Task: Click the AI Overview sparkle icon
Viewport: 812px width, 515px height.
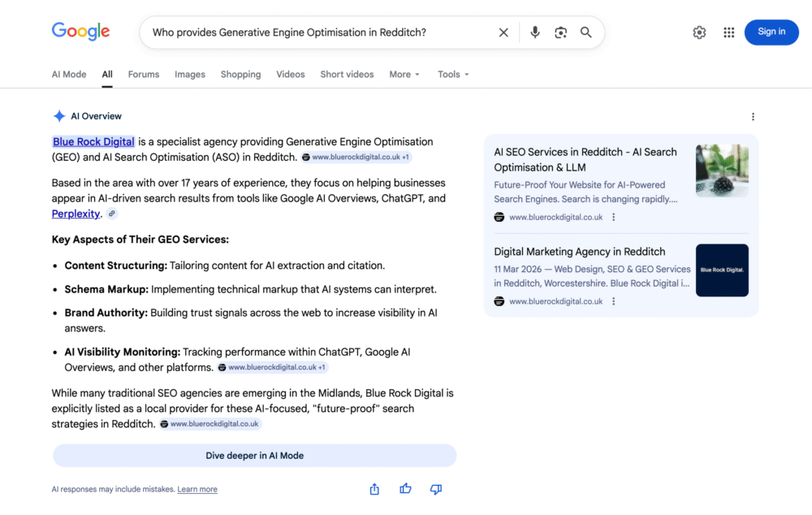Action: point(59,116)
